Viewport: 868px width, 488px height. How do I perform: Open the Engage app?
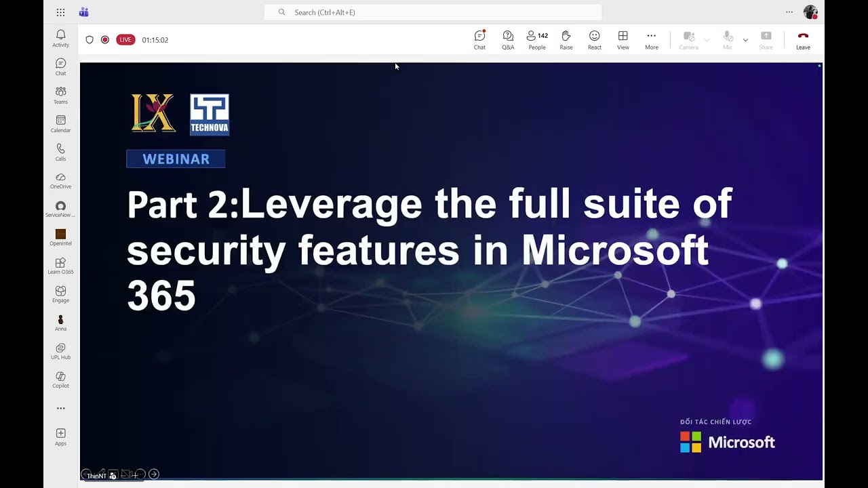tap(61, 295)
